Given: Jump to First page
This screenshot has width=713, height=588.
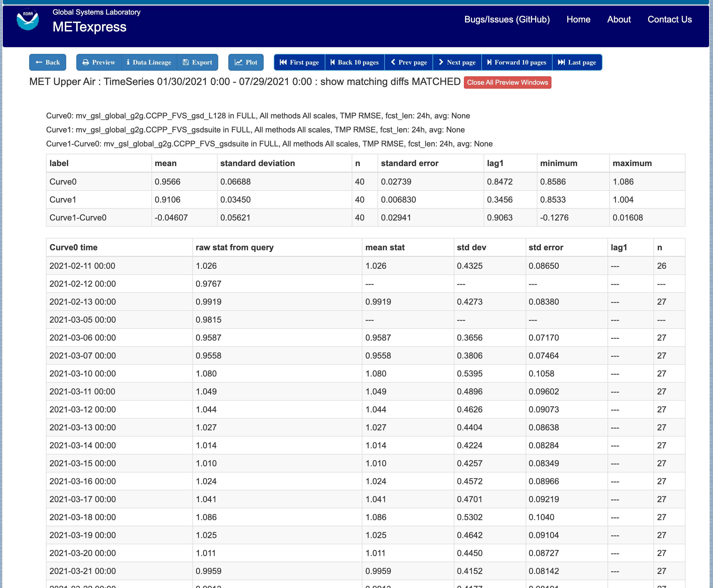Looking at the screenshot, I should pos(300,62).
